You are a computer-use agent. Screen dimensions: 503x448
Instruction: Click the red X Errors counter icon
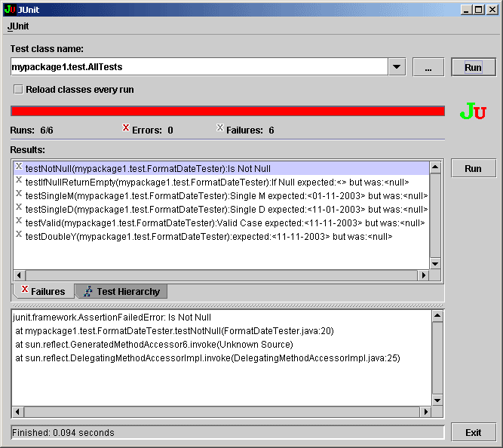[126, 128]
